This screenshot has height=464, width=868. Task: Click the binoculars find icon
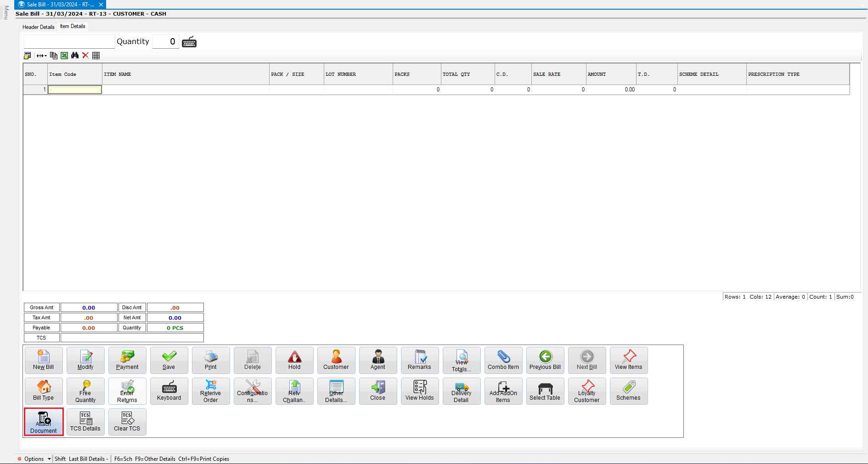(75, 56)
